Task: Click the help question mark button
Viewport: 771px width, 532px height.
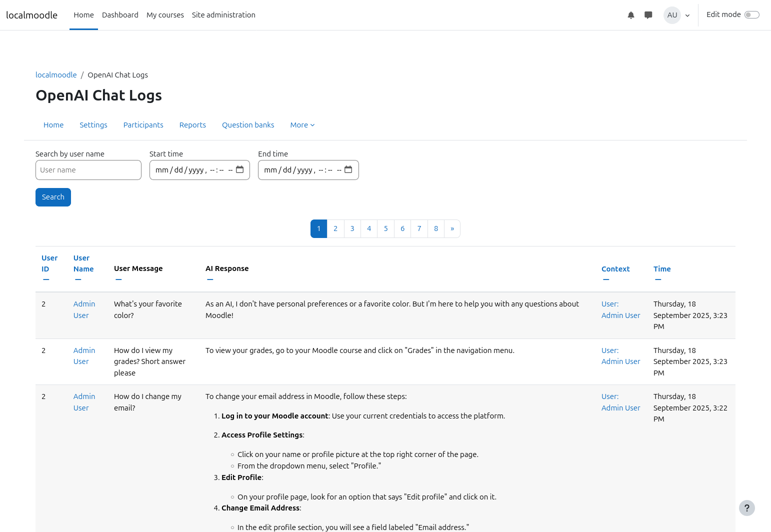Action: [x=746, y=508]
